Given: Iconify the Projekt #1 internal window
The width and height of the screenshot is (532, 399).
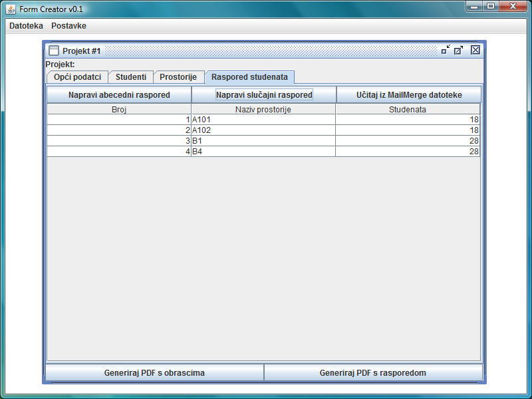Looking at the screenshot, I should click(446, 50).
